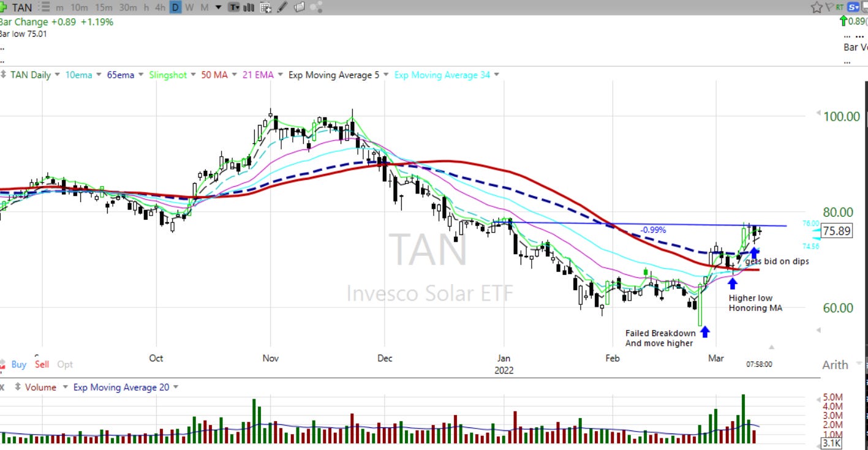Click the Arith scale label
868x450 pixels.
835,364
